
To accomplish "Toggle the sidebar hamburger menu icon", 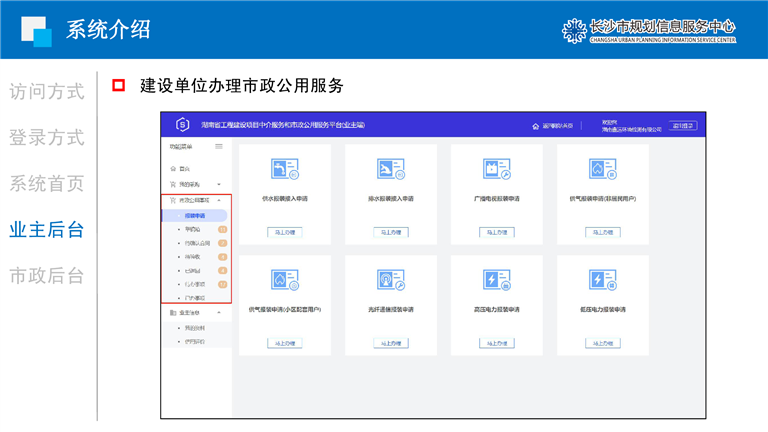I will pos(219,147).
